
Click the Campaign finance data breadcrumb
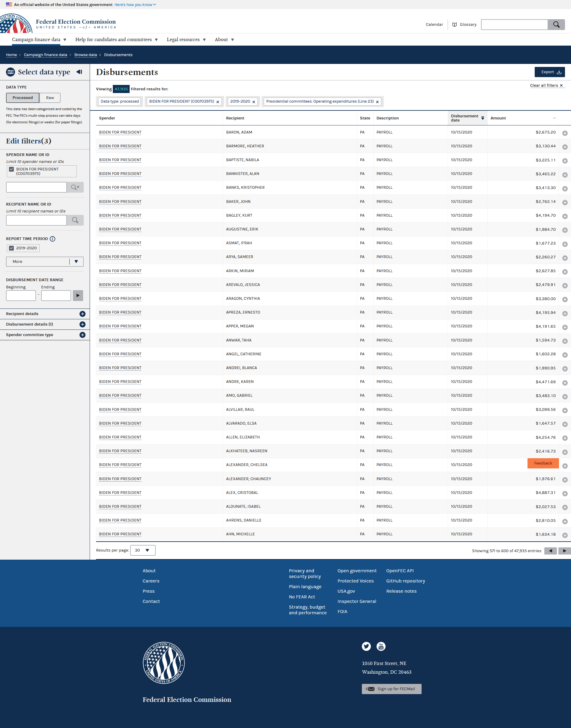(x=46, y=55)
